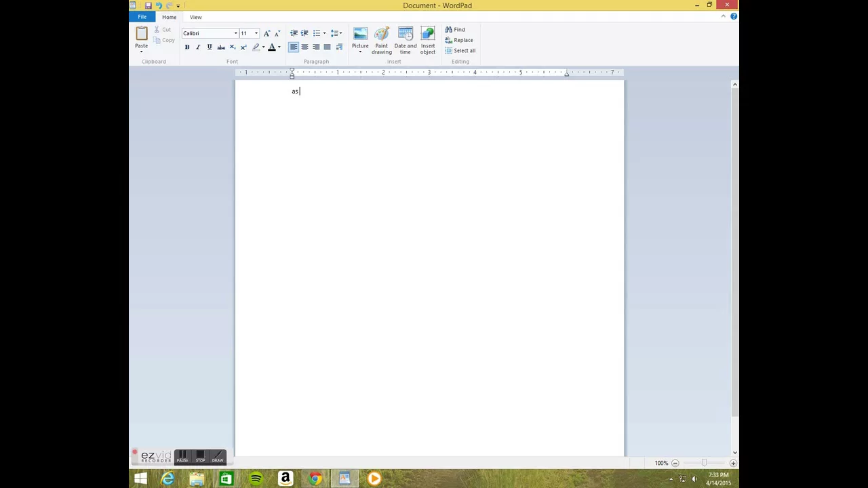
Task: Insert Date and time
Action: pyautogui.click(x=406, y=41)
